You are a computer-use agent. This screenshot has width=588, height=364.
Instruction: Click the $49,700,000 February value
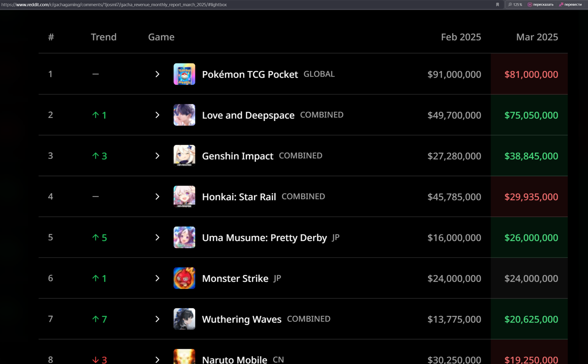coord(454,115)
